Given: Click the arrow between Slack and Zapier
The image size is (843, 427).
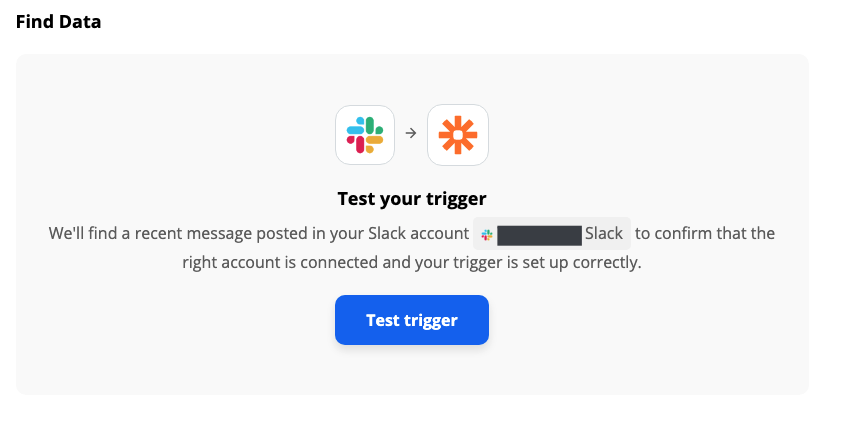Looking at the screenshot, I should click(x=411, y=133).
